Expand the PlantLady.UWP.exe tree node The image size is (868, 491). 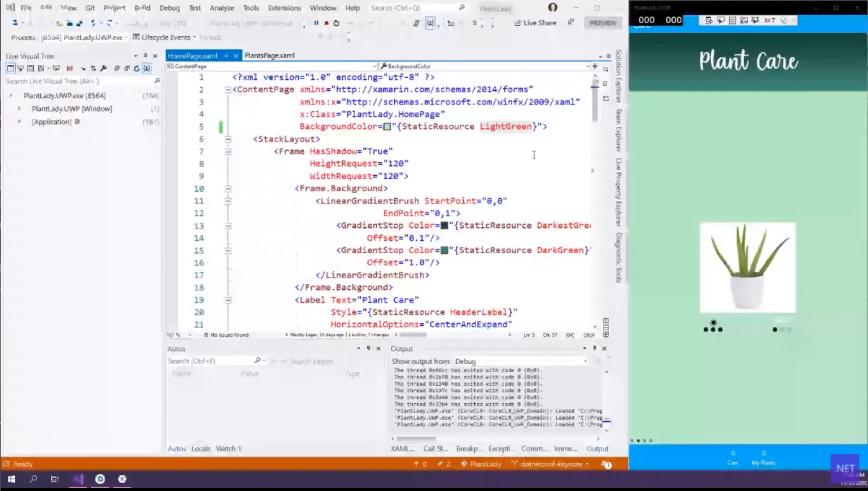(11, 96)
